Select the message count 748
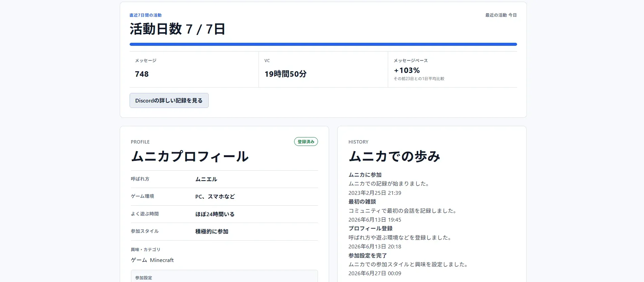This screenshot has height=282, width=644. 142,74
